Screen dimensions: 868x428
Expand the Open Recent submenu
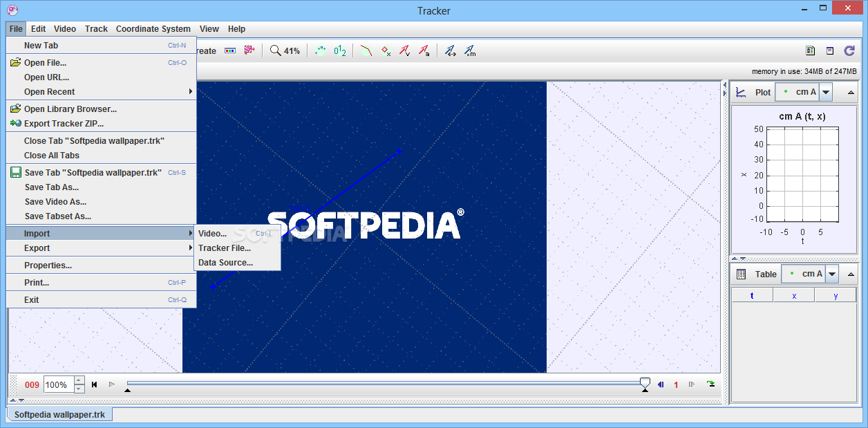tap(102, 91)
